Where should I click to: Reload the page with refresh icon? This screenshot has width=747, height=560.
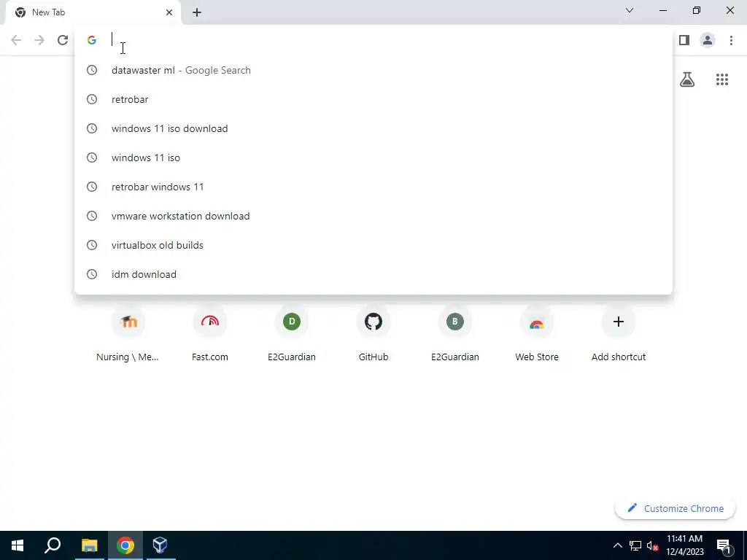tap(63, 40)
